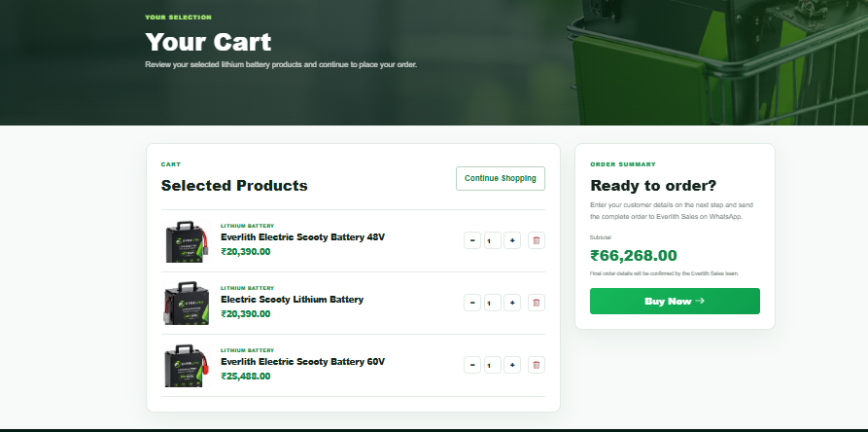Click the Continue Shopping button
This screenshot has width=868, height=432.
[501, 178]
